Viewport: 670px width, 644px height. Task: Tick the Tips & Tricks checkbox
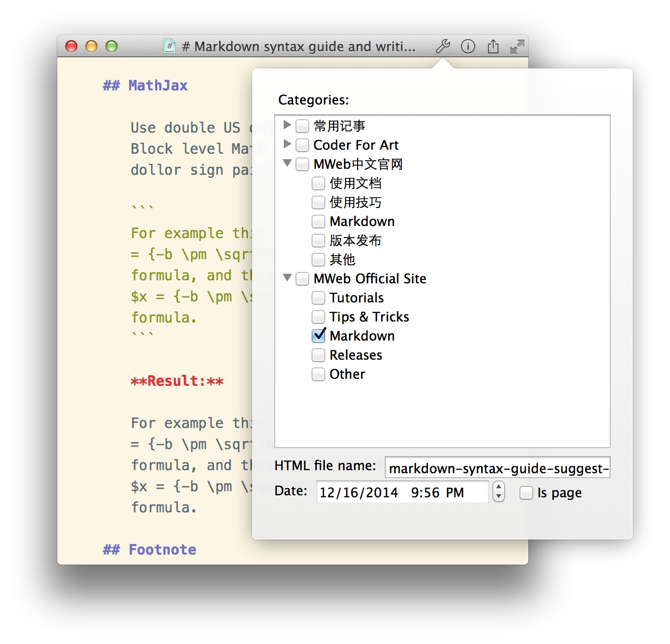[318, 317]
